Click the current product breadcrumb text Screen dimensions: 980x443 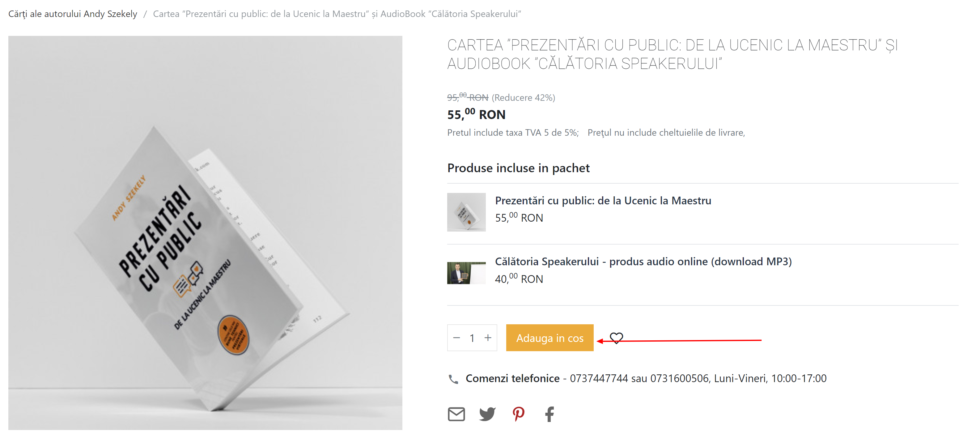(x=337, y=14)
